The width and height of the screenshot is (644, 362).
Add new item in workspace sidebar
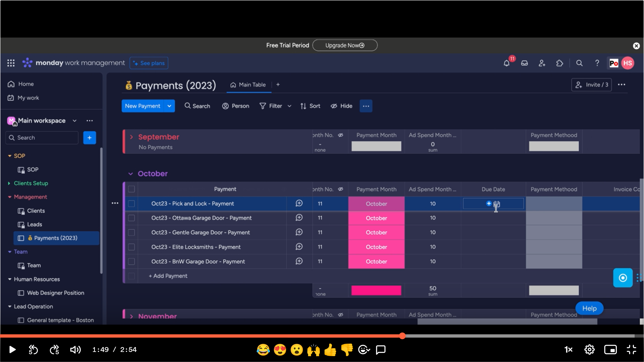[90, 138]
